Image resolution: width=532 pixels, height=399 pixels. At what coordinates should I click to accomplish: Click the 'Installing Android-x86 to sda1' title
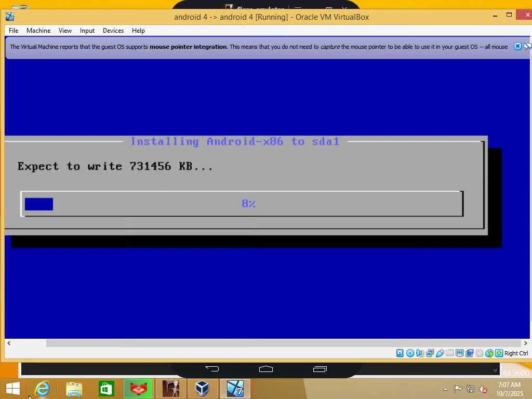point(235,141)
